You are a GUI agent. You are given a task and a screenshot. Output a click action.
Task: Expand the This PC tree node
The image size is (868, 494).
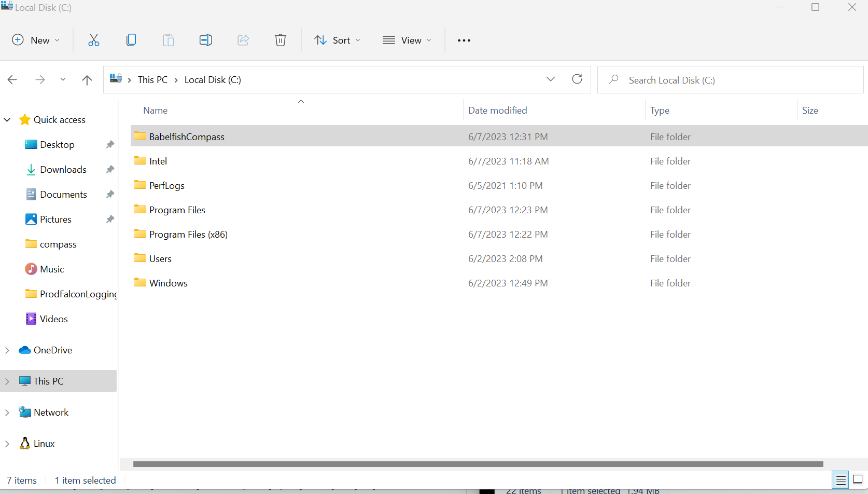pos(7,381)
